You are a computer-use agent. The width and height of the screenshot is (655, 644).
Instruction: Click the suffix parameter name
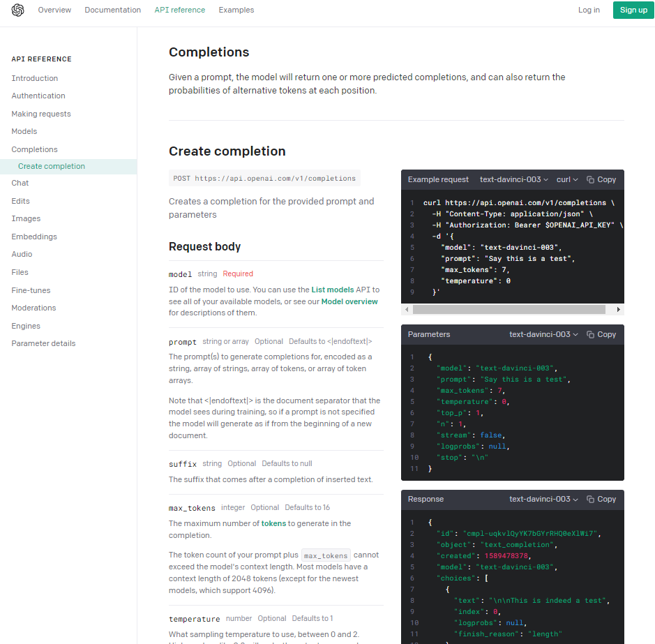tap(183, 464)
